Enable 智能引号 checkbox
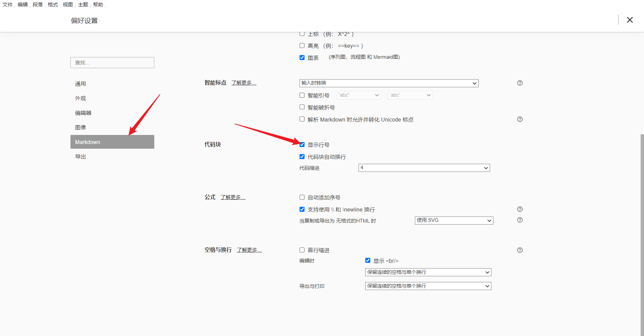 click(x=302, y=95)
